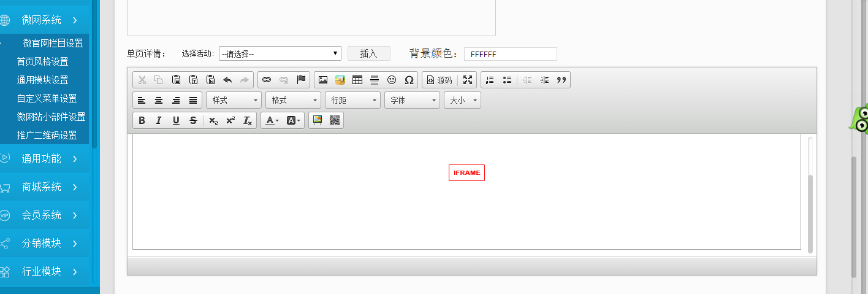Insert a block quote
868x294 pixels.
coord(561,80)
